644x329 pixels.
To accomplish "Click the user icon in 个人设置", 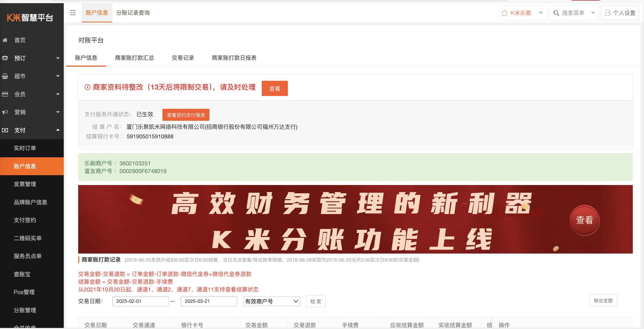I will [608, 13].
